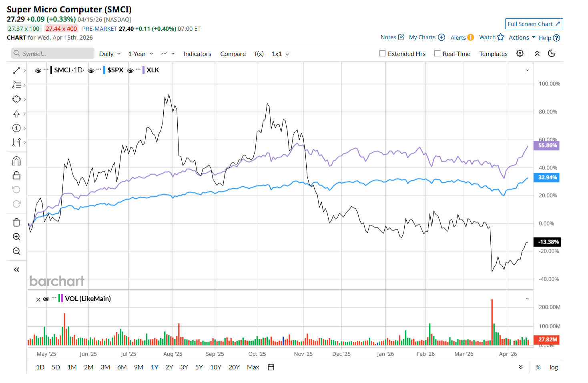Click the purple XLK color swatch
Screen dimensions: 588x383
[143, 70]
